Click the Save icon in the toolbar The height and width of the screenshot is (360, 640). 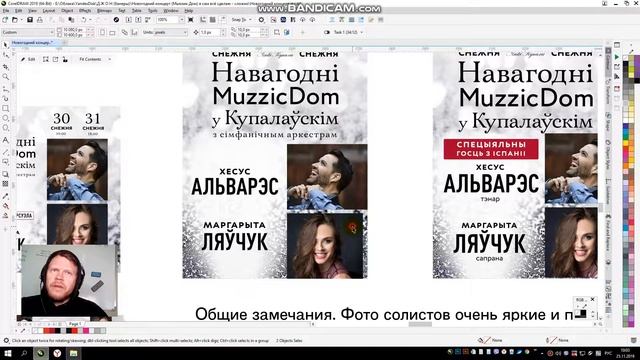point(30,20)
